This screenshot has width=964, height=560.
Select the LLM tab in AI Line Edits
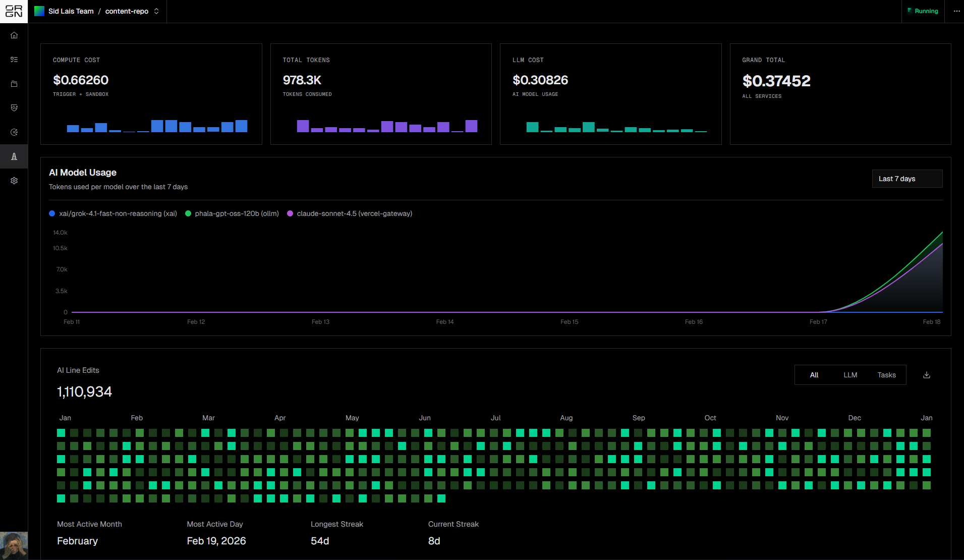coord(850,375)
